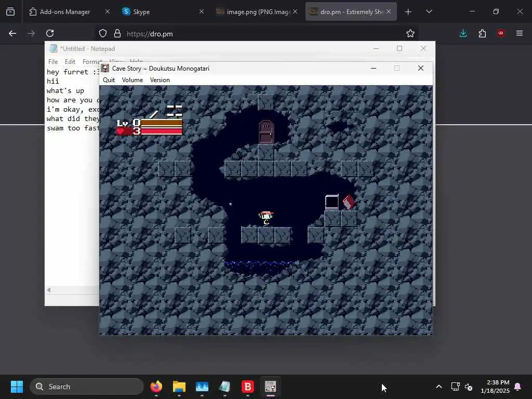Minimize the Cave Story window
532x399 pixels.
pyautogui.click(x=374, y=68)
